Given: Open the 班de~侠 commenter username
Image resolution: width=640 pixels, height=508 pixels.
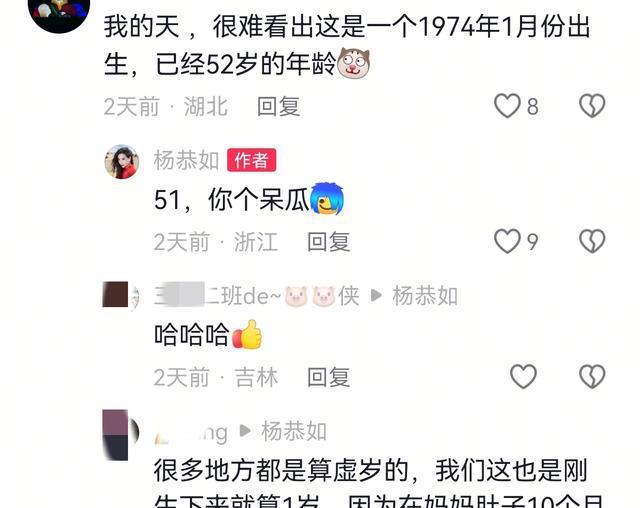Looking at the screenshot, I should pos(257,296).
